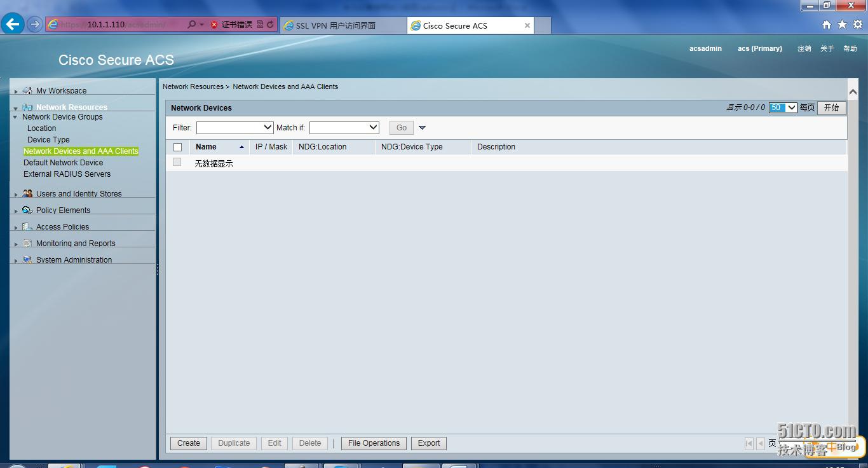Click the File Operations button
The image size is (868, 468).
pos(374,443)
